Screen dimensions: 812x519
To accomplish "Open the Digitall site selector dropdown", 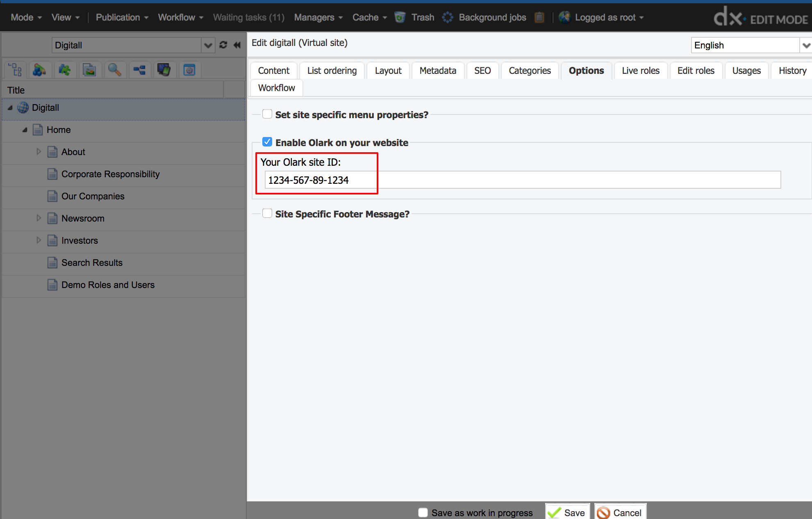I will click(208, 45).
